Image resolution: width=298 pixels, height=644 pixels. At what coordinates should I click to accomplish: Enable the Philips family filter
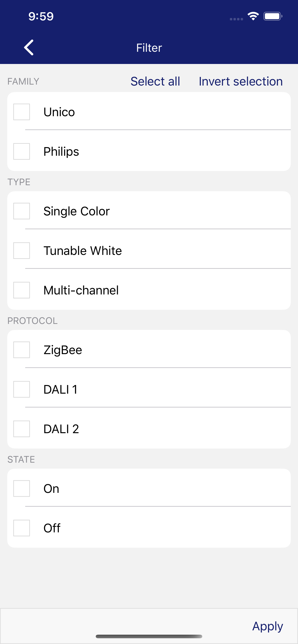click(22, 151)
